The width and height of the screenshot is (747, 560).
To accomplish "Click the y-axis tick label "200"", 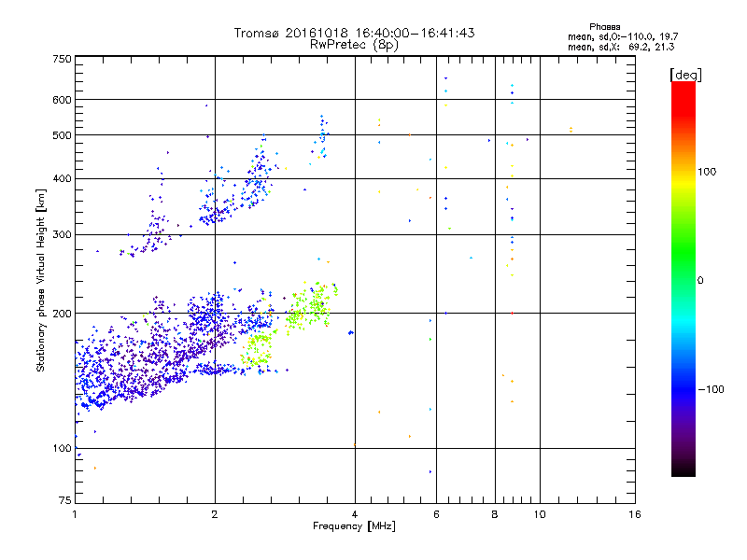I will pos(62,314).
